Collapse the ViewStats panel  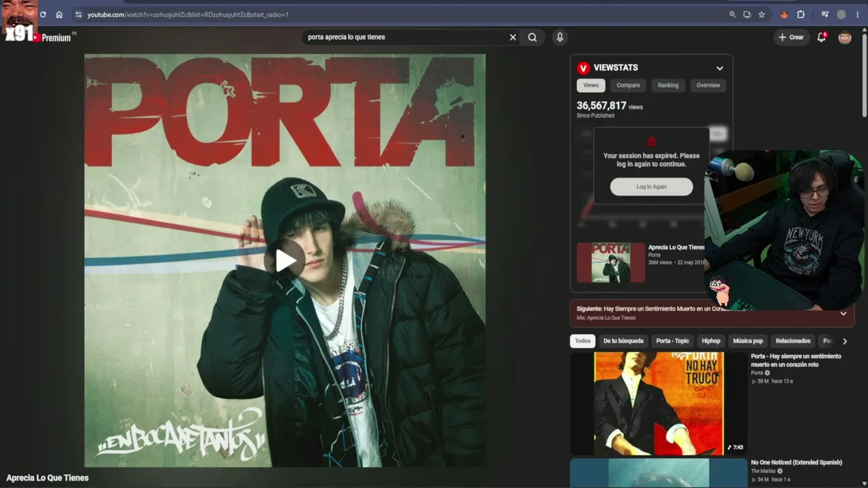click(x=719, y=68)
